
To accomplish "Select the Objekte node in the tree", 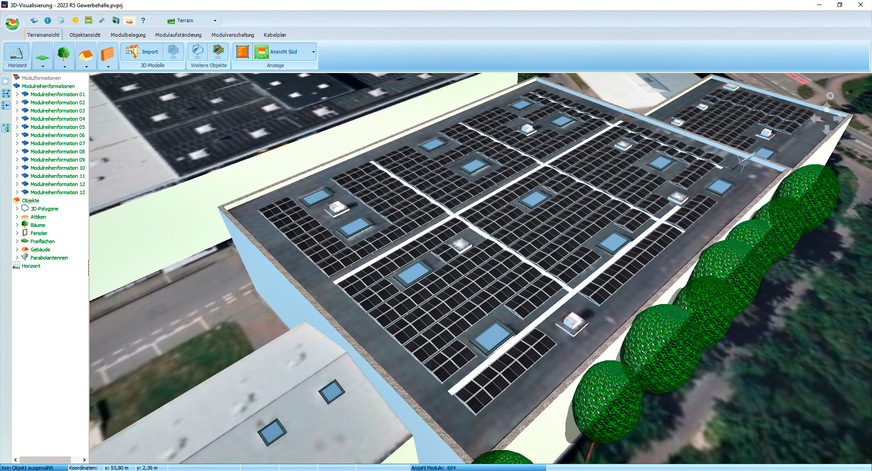I will (x=30, y=200).
